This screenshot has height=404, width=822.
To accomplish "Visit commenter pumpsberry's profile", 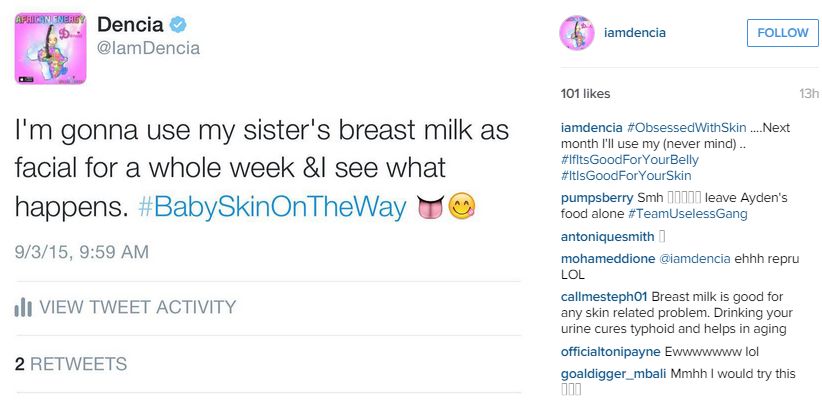I will click(x=596, y=198).
